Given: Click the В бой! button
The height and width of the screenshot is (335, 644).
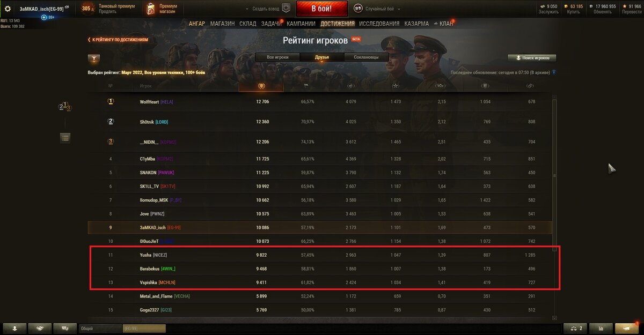Looking at the screenshot, I should 321,9.
